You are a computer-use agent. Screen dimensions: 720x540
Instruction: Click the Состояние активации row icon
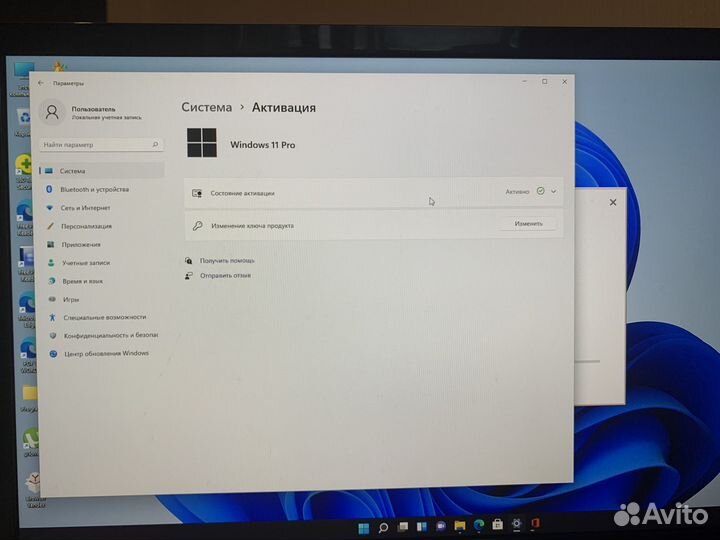(197, 193)
